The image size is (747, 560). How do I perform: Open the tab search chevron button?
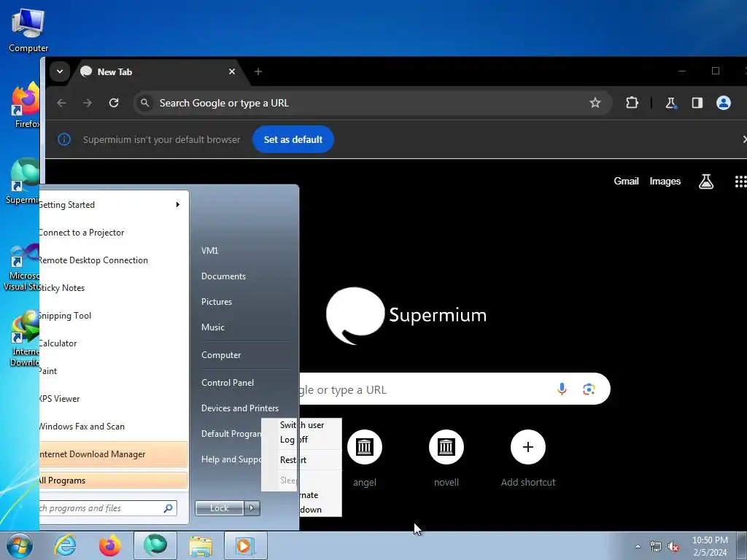point(60,71)
